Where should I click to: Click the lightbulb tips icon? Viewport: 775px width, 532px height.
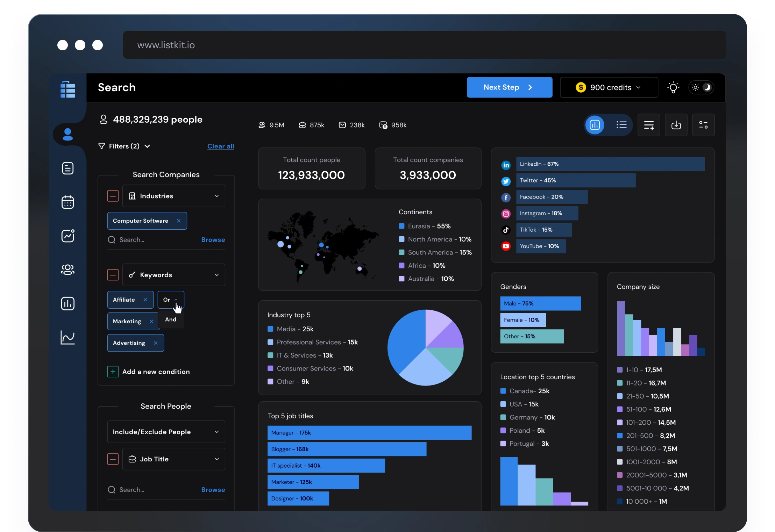point(673,87)
